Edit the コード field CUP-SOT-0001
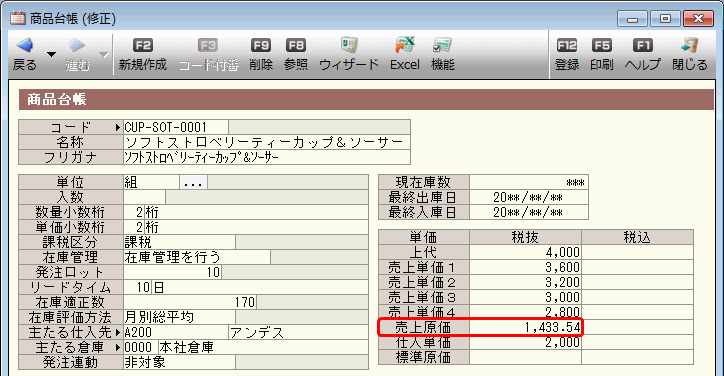The image size is (724, 376). 175,127
